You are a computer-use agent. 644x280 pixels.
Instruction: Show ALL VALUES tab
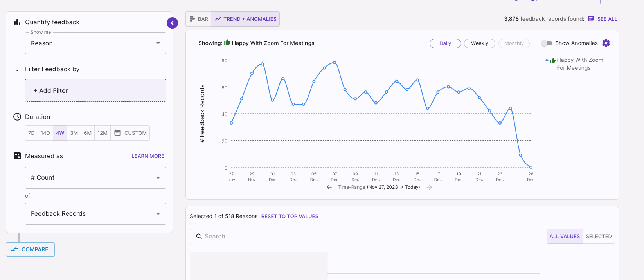(x=565, y=236)
